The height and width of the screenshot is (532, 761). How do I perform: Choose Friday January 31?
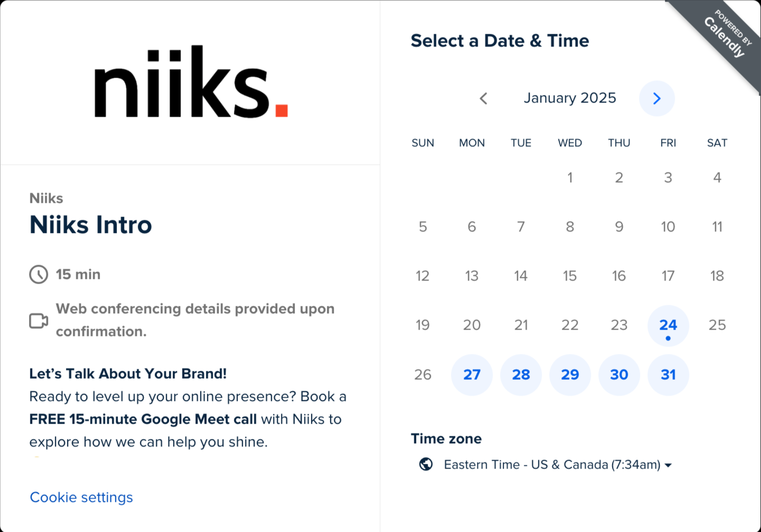(668, 375)
